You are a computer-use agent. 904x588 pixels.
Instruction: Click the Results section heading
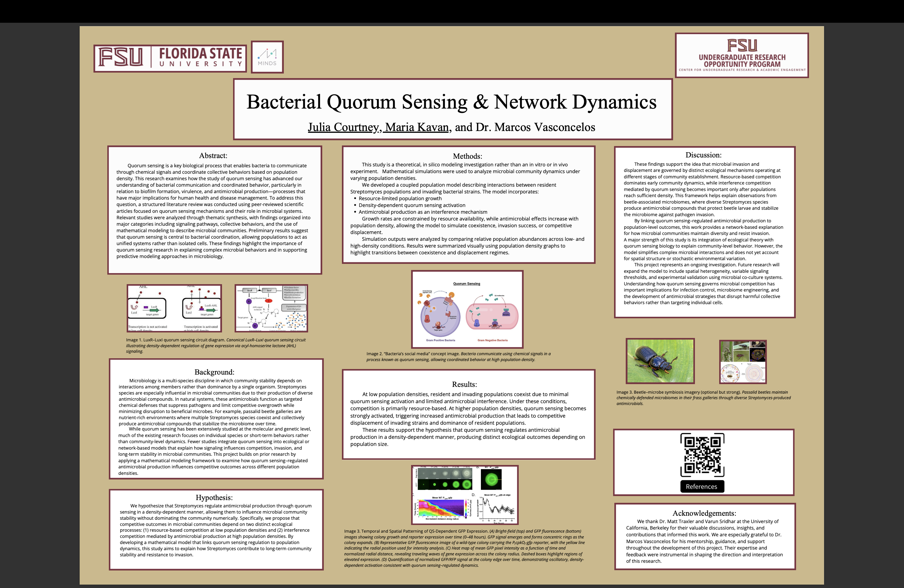click(x=464, y=384)
